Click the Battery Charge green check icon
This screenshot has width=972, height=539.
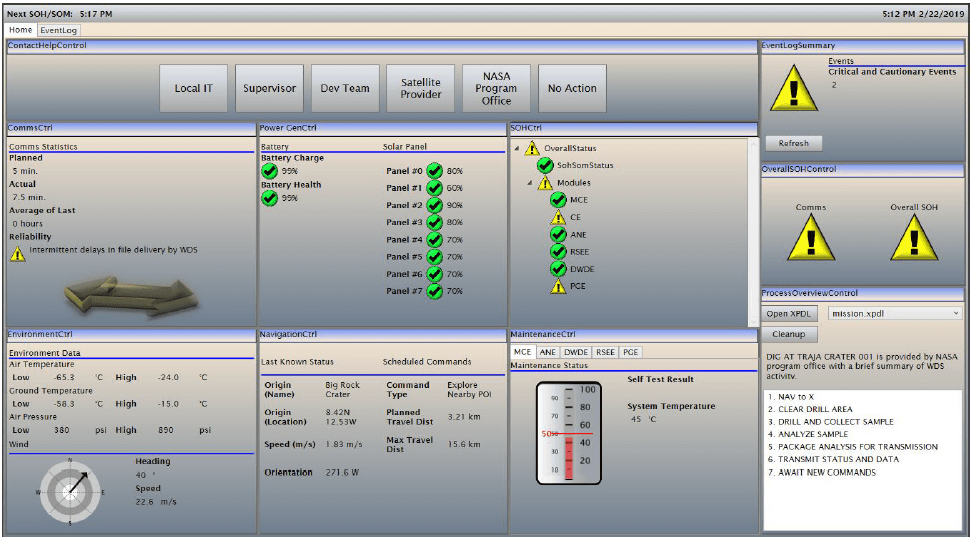[x=269, y=171]
